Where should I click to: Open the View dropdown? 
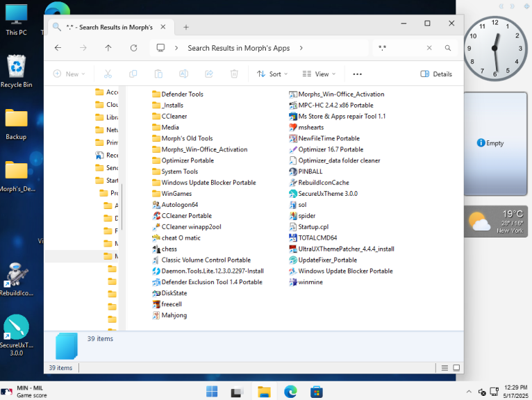(319, 74)
